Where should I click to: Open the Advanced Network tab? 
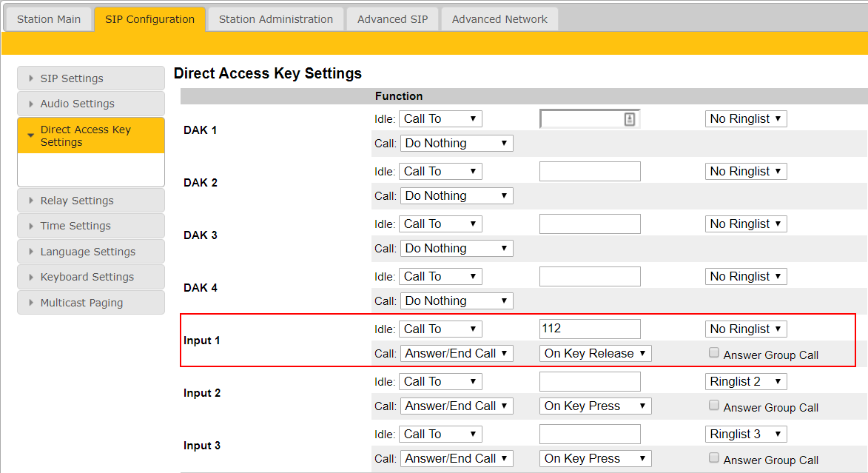click(x=499, y=19)
